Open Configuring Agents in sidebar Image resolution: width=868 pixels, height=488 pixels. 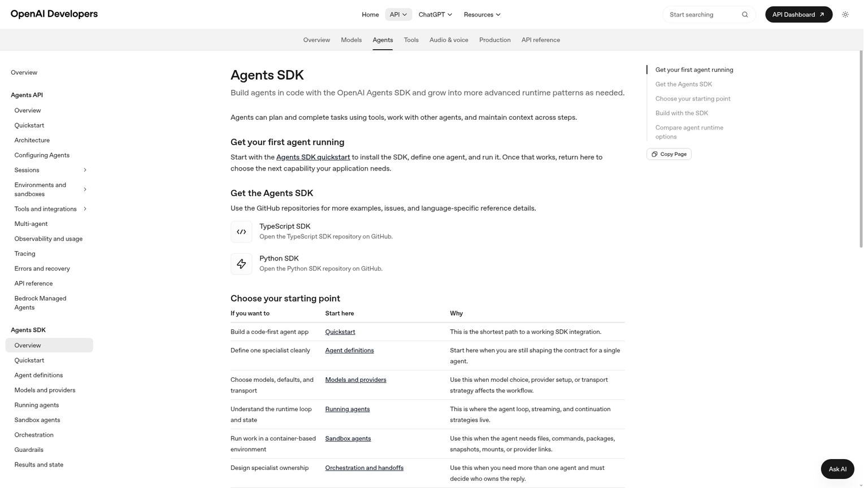(x=42, y=155)
